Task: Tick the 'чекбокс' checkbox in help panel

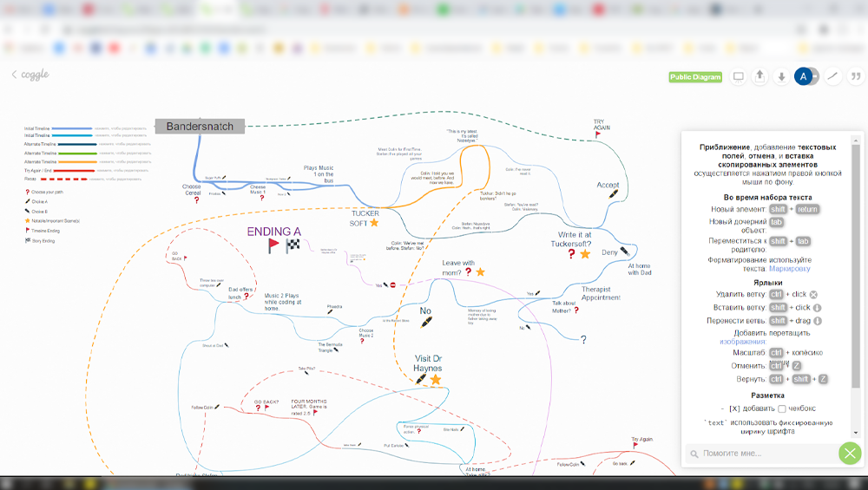Action: 782,408
